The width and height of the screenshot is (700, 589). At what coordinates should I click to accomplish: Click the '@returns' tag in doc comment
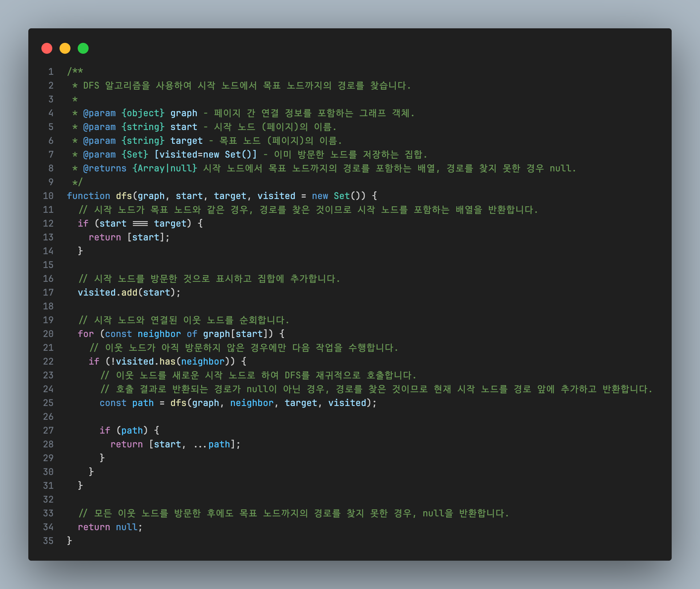coord(105,168)
